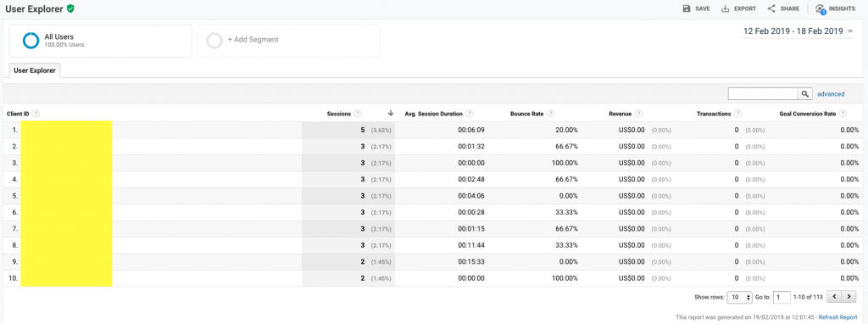The height and width of the screenshot is (324, 868).
Task: Open help icon next to Revenue
Action: (x=639, y=114)
